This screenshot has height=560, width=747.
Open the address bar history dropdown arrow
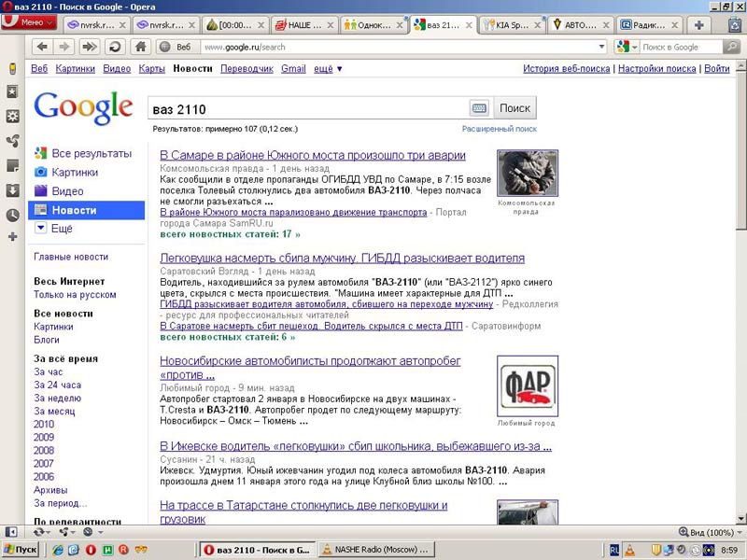click(602, 47)
